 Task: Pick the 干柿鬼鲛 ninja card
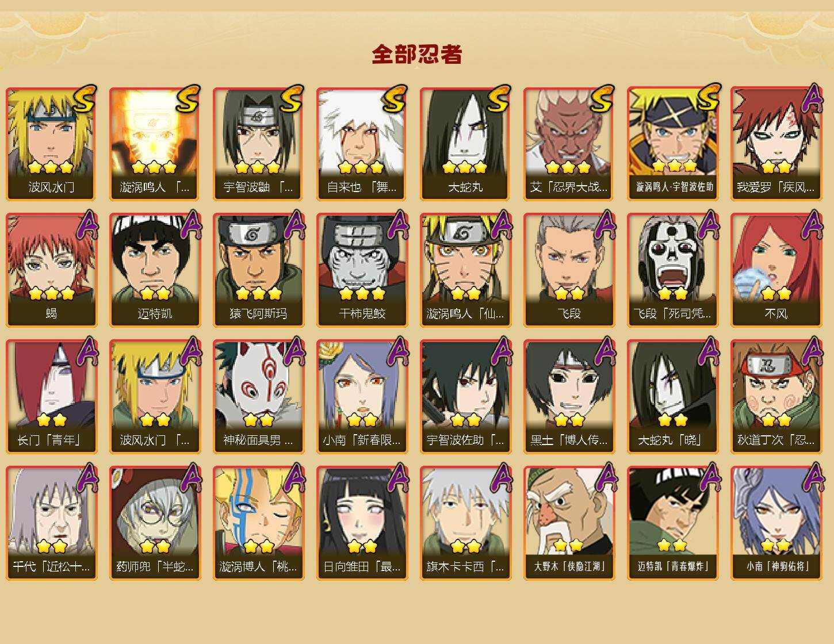pyautogui.click(x=362, y=270)
